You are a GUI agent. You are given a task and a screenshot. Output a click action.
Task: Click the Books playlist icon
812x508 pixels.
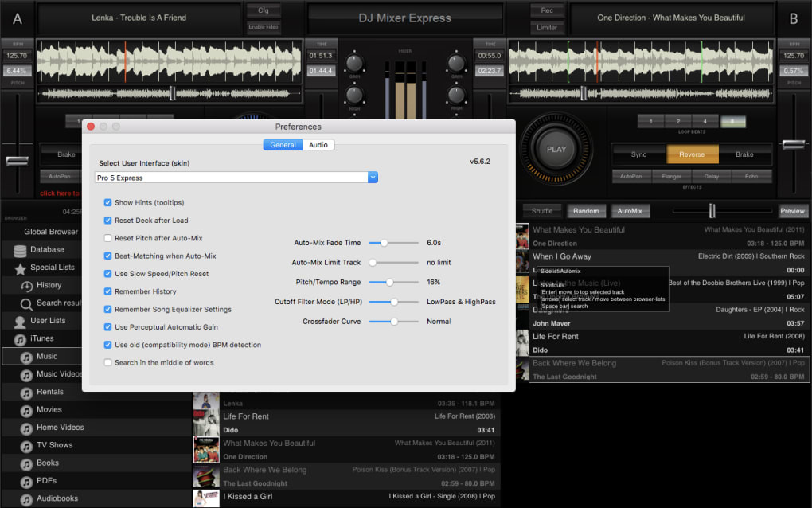pos(26,464)
